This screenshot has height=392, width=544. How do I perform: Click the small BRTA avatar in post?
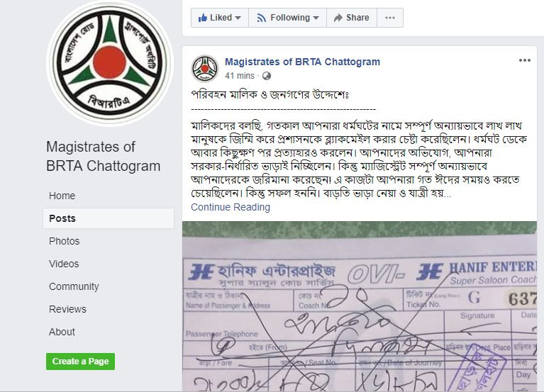pyautogui.click(x=205, y=69)
